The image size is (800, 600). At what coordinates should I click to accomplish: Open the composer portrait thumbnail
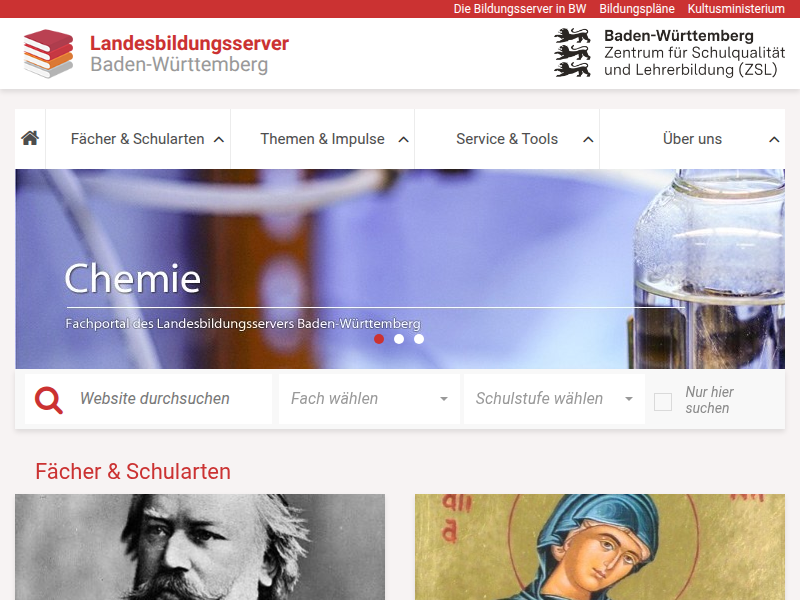pos(200,547)
